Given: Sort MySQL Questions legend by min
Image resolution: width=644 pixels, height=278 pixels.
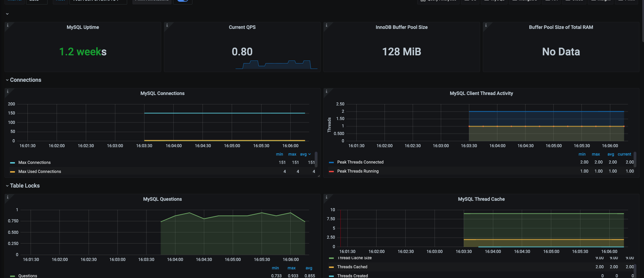Looking at the screenshot, I should pos(275,268).
